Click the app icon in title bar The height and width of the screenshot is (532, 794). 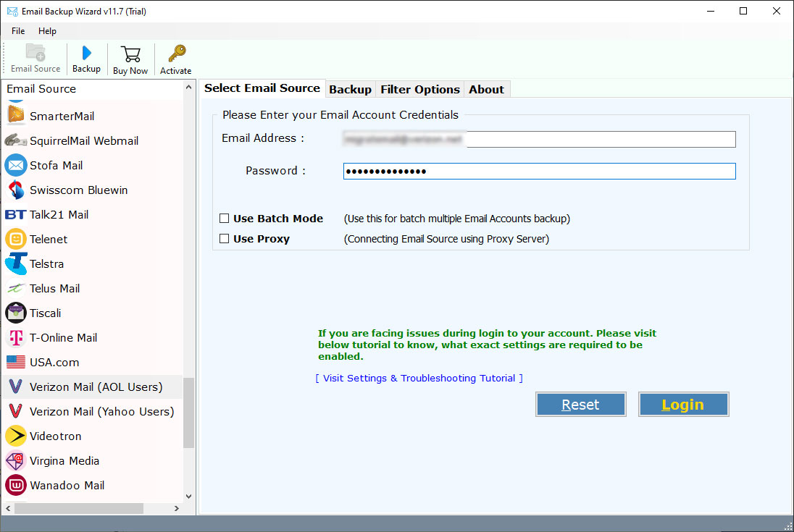(x=12, y=11)
